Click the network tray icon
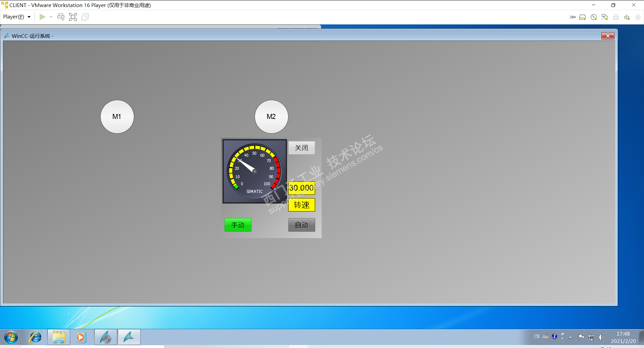The width and height of the screenshot is (644, 348). point(591,337)
